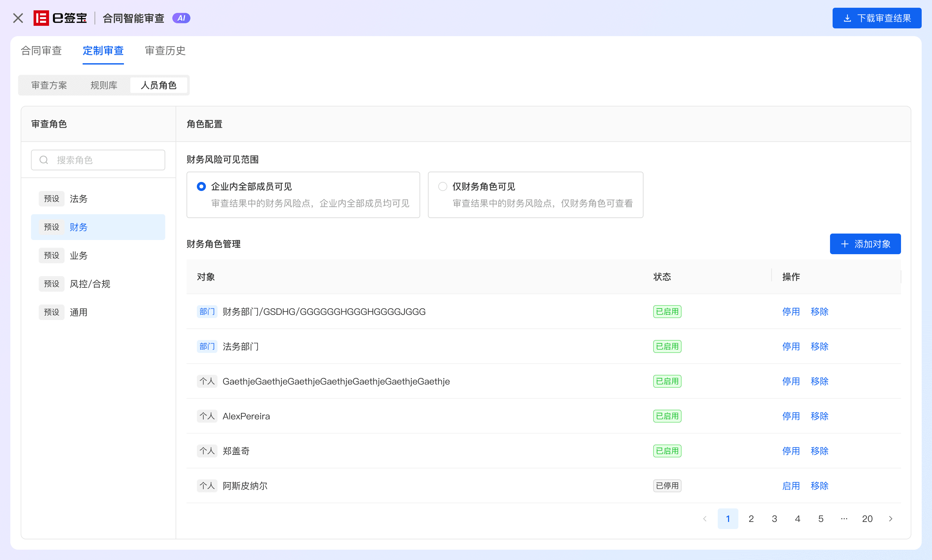This screenshot has height=560, width=932.
Task: Click 已启用 status tag of 法务部门
Action: [x=667, y=346]
